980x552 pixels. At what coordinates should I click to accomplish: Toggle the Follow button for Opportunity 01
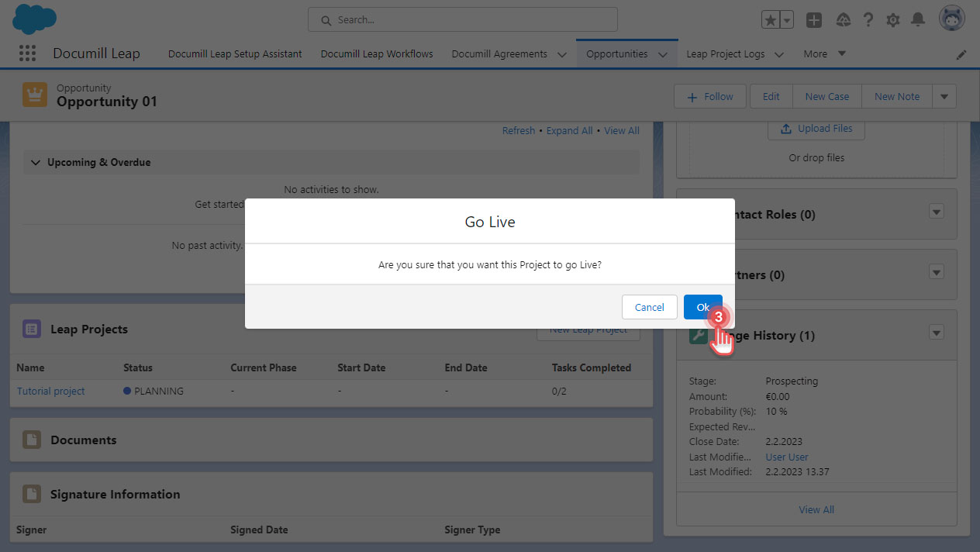click(x=709, y=96)
